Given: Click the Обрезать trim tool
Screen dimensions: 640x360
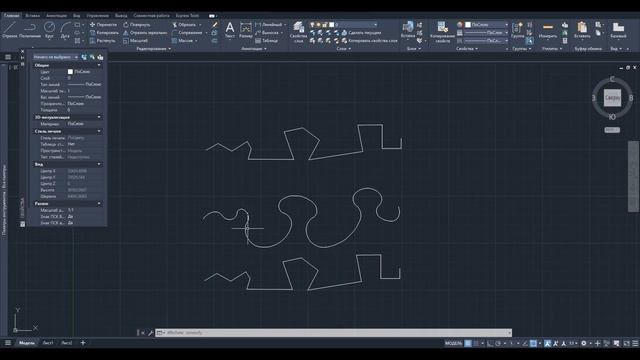Looking at the screenshot, I should click(x=184, y=24).
